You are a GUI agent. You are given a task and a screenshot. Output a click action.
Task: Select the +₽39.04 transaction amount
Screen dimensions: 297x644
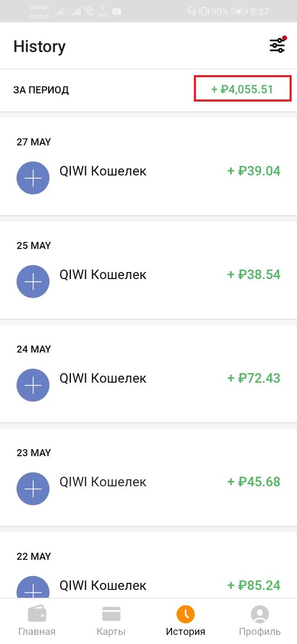point(254,171)
